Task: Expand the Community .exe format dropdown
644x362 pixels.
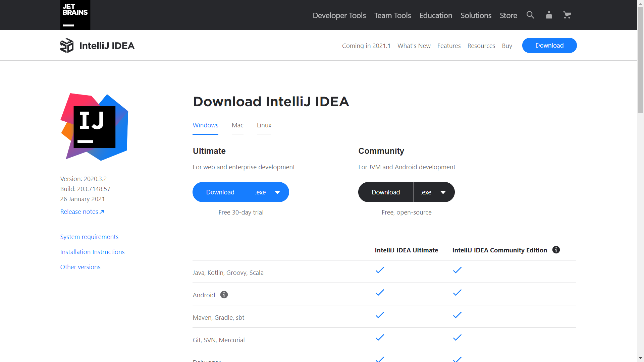Action: tap(434, 192)
